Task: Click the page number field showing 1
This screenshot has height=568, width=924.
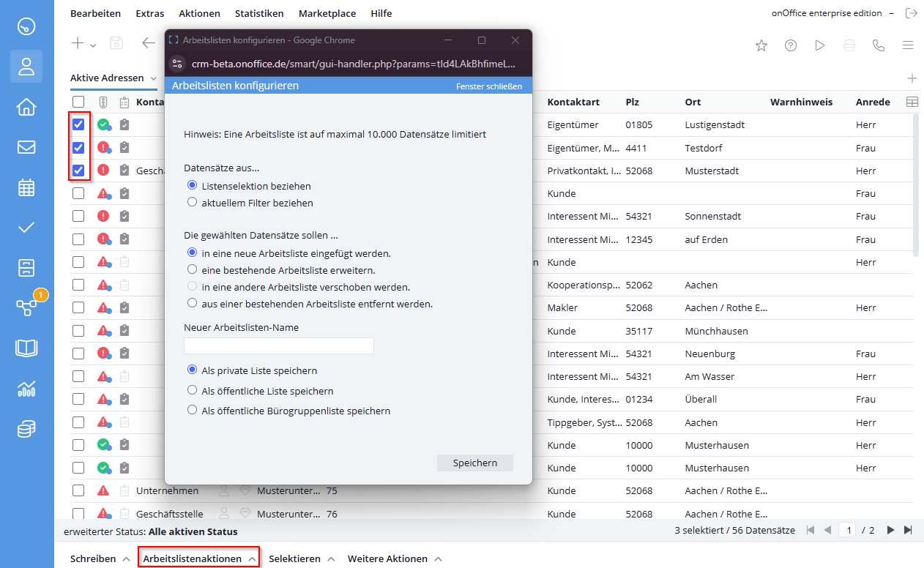Action: coord(848,530)
